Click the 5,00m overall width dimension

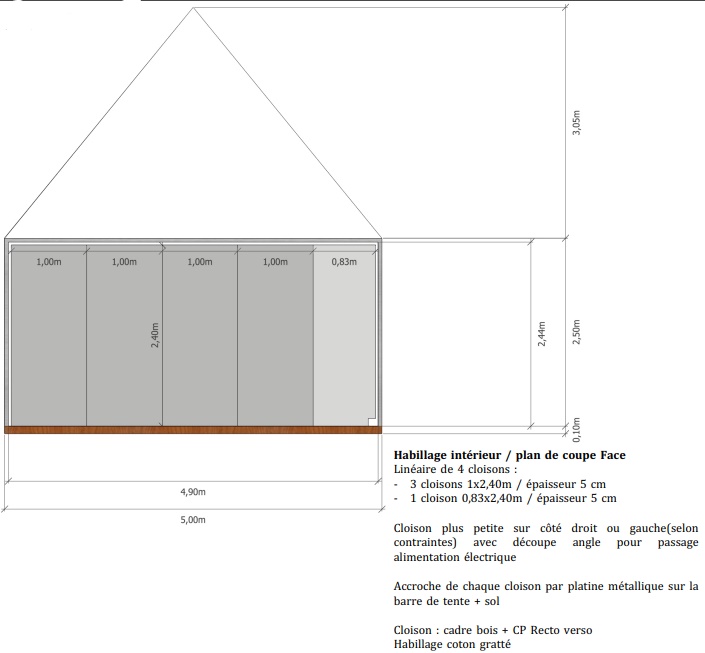193,520
